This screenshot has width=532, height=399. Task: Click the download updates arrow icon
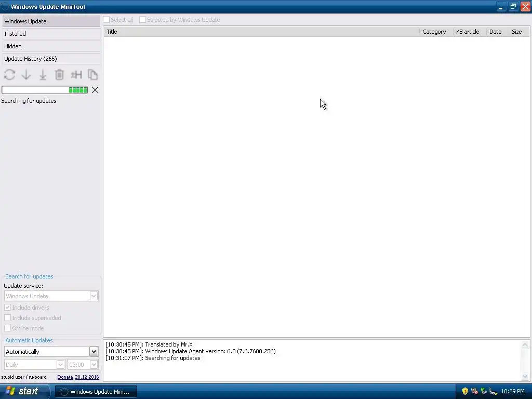(26, 75)
